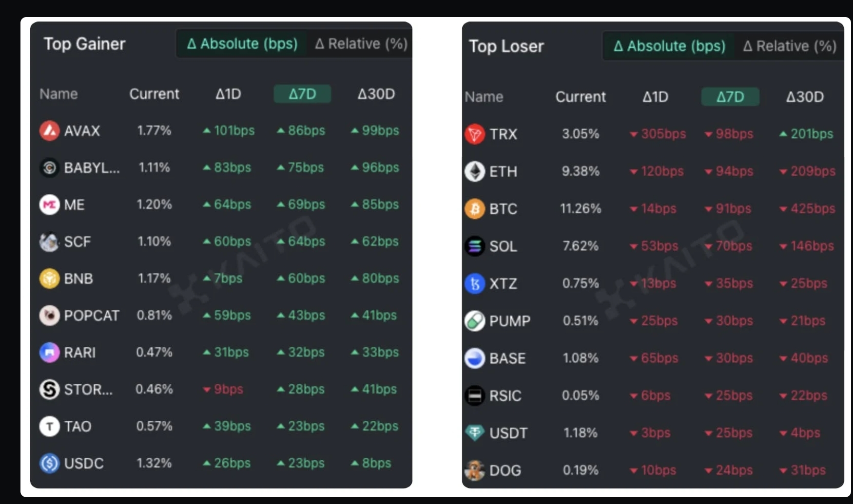The width and height of the screenshot is (853, 504).
Task: Select Absolute (bps) in Top Gainer
Action: tap(242, 44)
